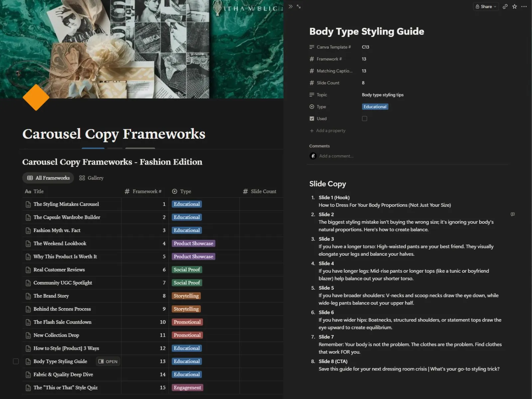Click the Carousel Copy Frameworks page heading
The width and height of the screenshot is (532, 399).
coord(114,134)
